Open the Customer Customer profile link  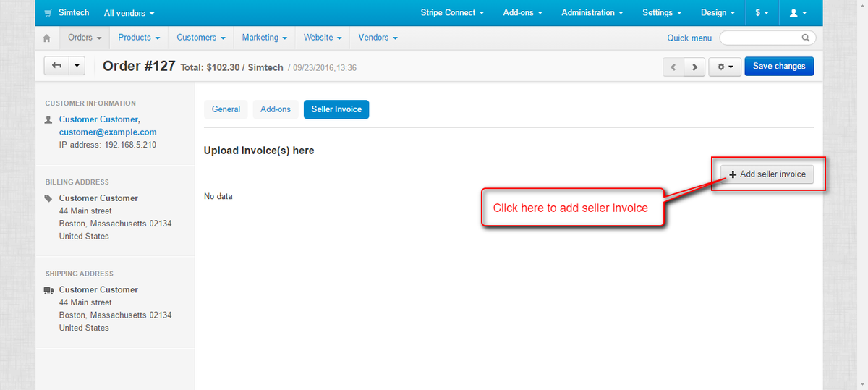(100, 119)
